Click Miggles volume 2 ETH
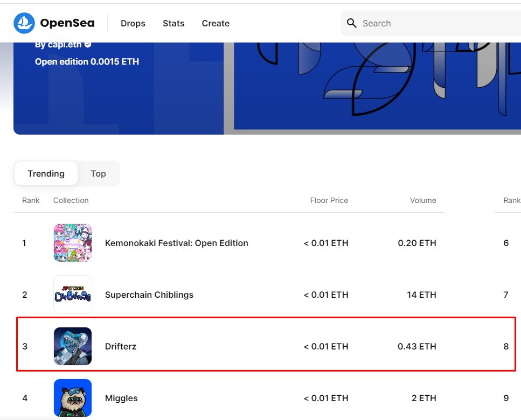Screen dimensions: 521x420 424,398
